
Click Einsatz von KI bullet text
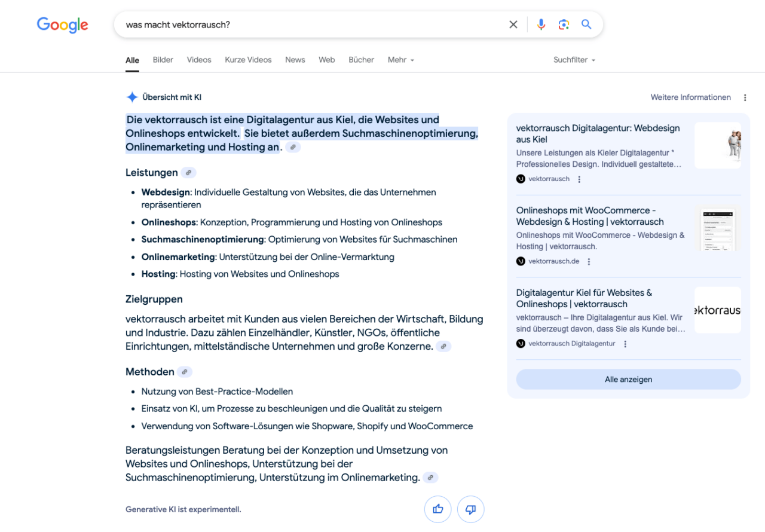(x=292, y=409)
